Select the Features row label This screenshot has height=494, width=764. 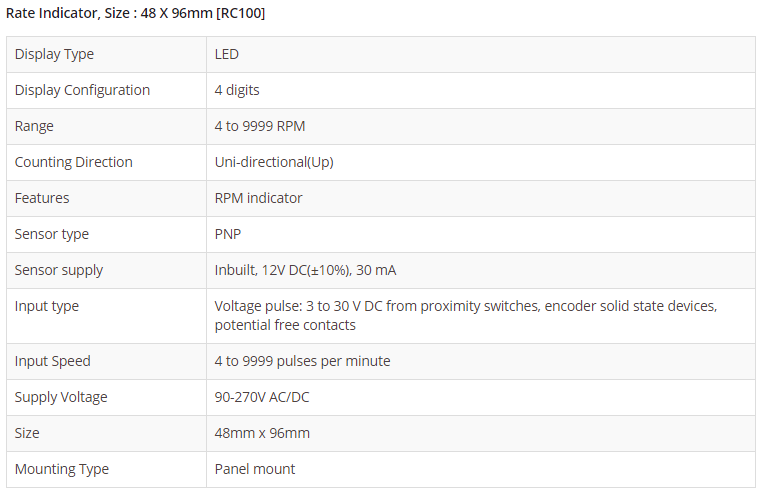(42, 198)
